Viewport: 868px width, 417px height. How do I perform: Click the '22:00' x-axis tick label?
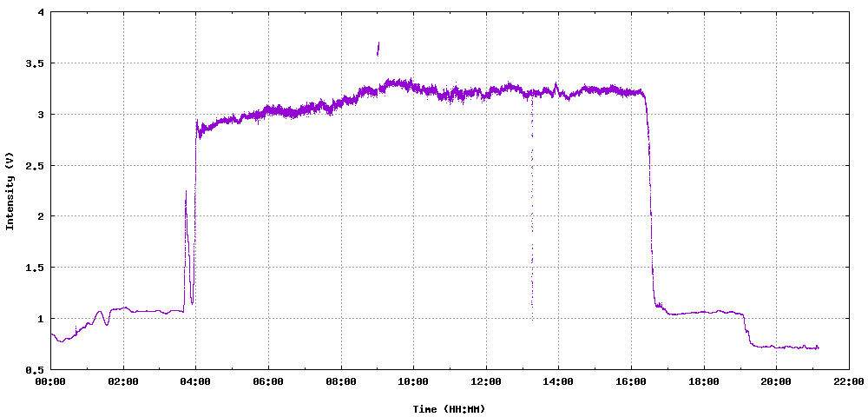pos(849,381)
